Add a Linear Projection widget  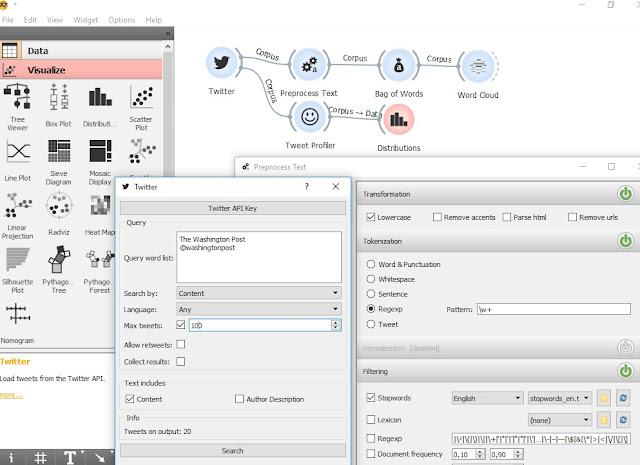(x=17, y=216)
